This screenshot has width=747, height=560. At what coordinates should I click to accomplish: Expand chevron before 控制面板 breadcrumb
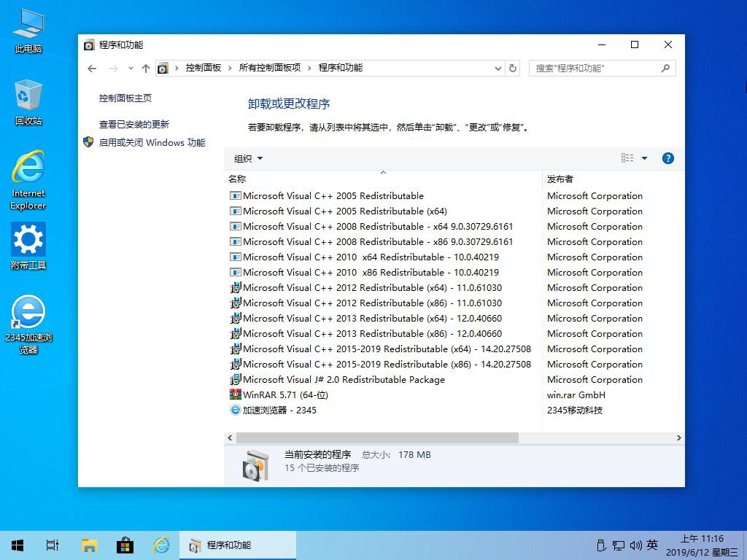pyautogui.click(x=177, y=68)
